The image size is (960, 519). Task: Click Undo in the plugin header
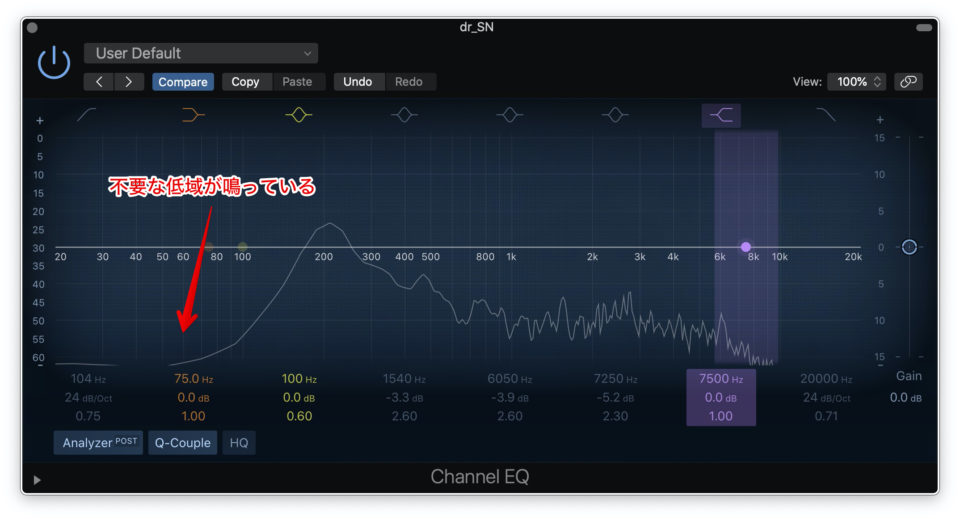coord(357,82)
